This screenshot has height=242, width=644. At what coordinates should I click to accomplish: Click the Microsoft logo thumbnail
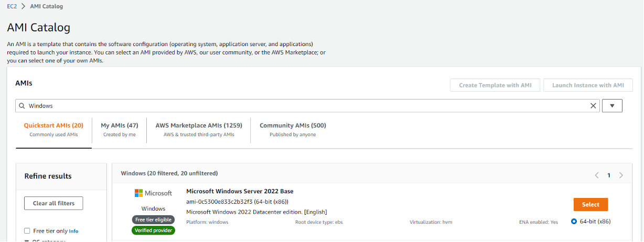153,193
